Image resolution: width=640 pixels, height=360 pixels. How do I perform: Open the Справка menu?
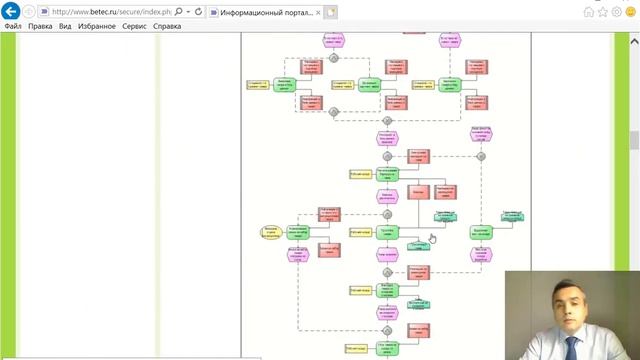point(167,26)
